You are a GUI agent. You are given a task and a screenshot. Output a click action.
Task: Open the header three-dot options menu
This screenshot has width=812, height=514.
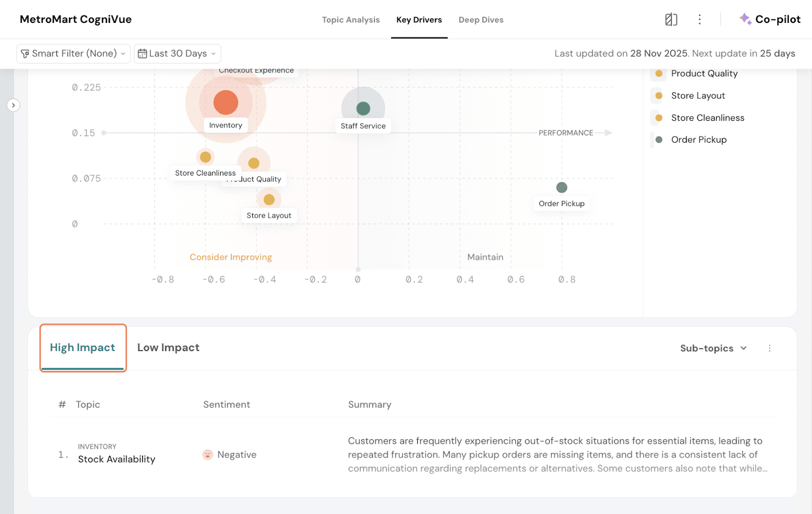pyautogui.click(x=699, y=20)
